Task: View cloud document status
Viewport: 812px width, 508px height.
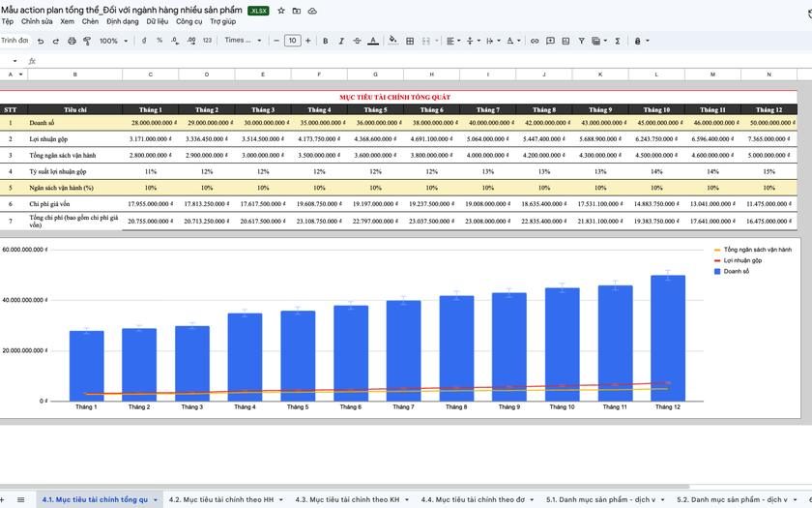Action: click(312, 11)
